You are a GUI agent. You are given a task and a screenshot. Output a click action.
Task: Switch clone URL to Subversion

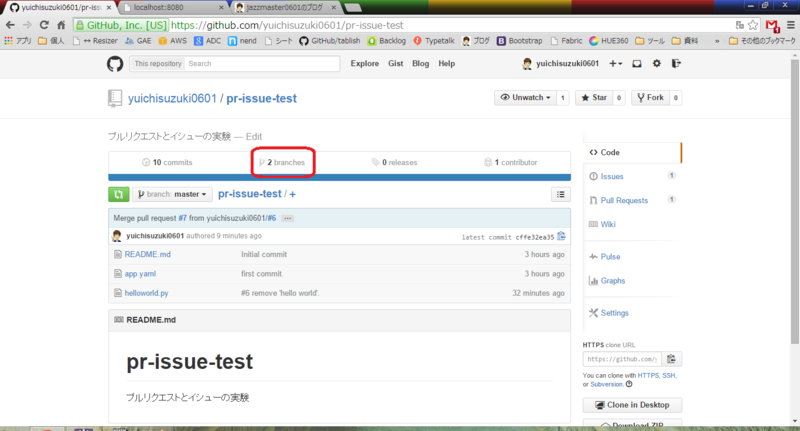click(x=607, y=385)
